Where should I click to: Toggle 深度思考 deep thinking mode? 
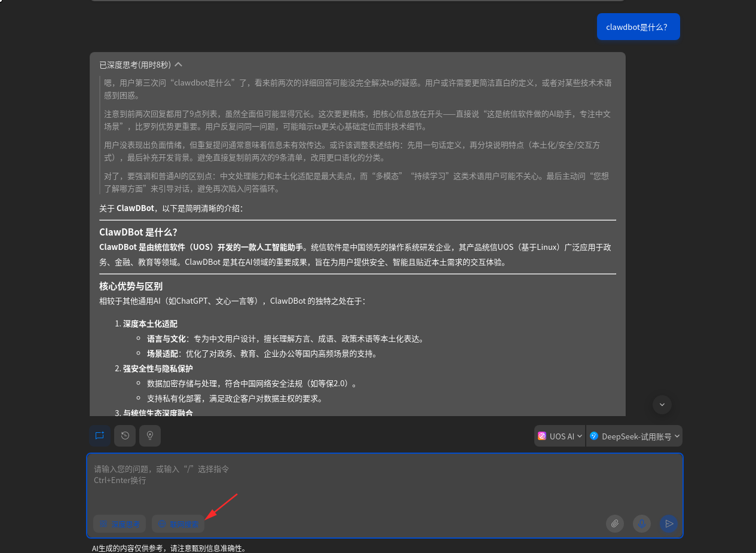[120, 524]
